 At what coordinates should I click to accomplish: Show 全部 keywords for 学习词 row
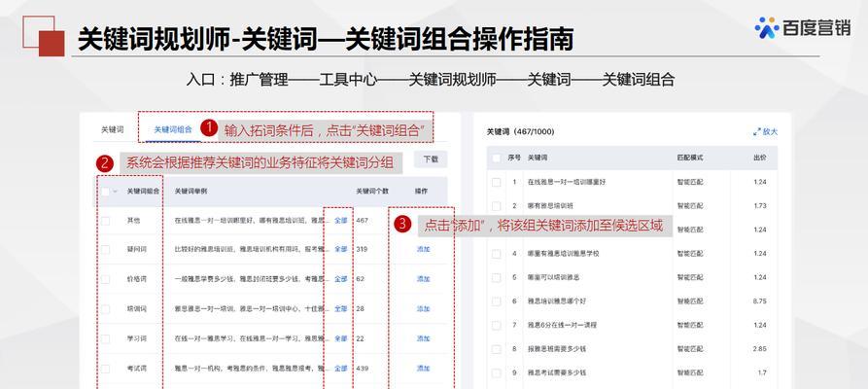point(341,338)
